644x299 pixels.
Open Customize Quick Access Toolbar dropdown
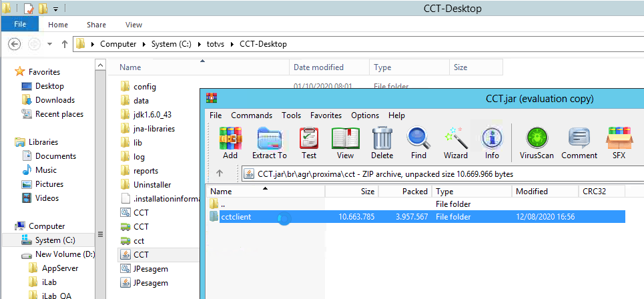[x=56, y=9]
